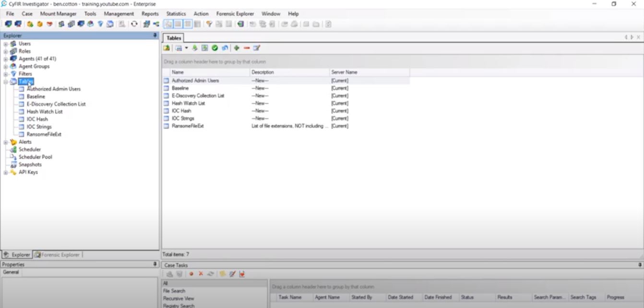
Task: Open the Statistics menu
Action: (x=176, y=14)
